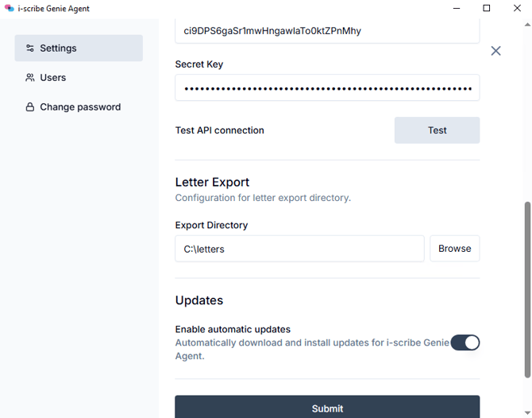This screenshot has width=532, height=418.
Task: Click the vertical scrollbar thumb
Action: pyautogui.click(x=527, y=289)
